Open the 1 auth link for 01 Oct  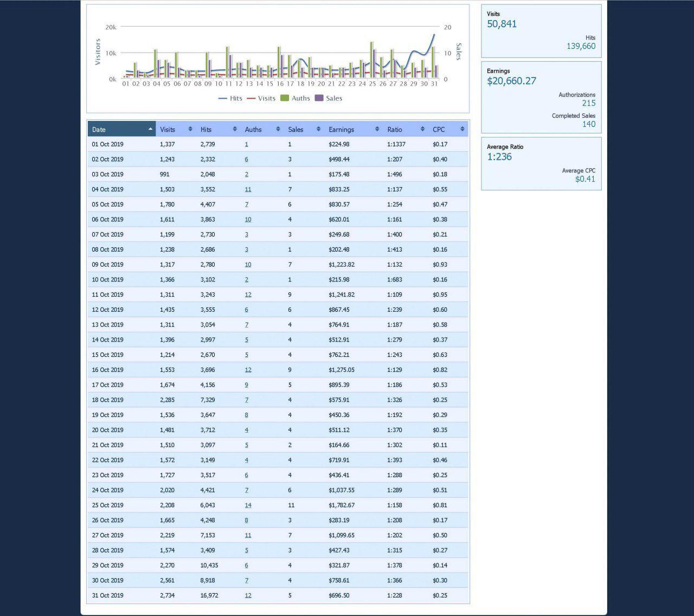coord(246,145)
